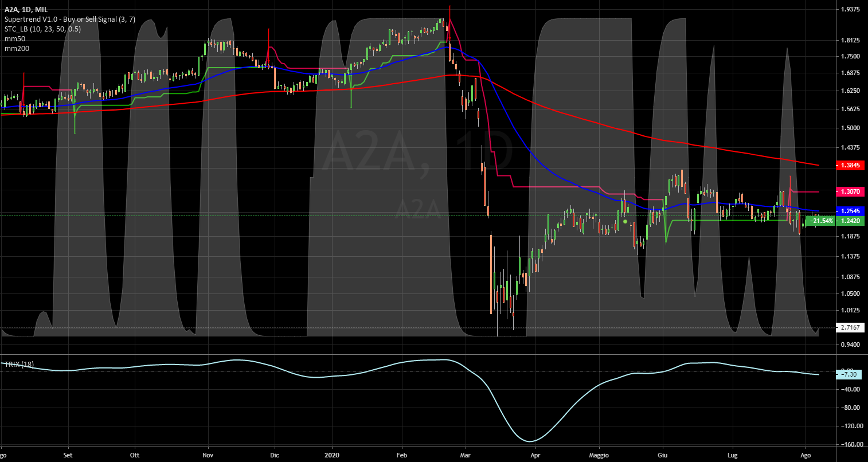Click the blue 1.2545 price label

coord(849,211)
